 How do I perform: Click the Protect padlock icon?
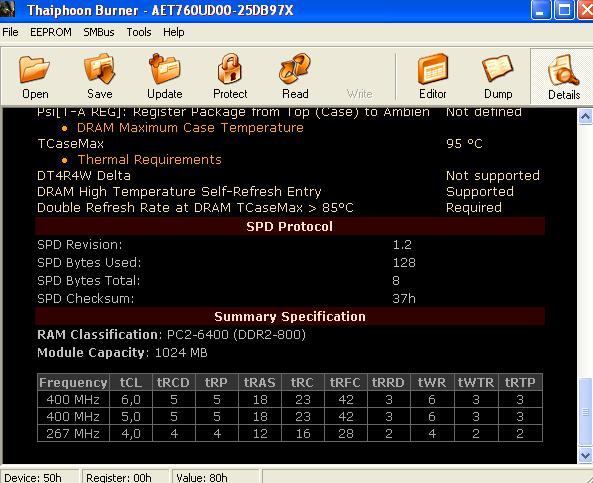(230, 68)
